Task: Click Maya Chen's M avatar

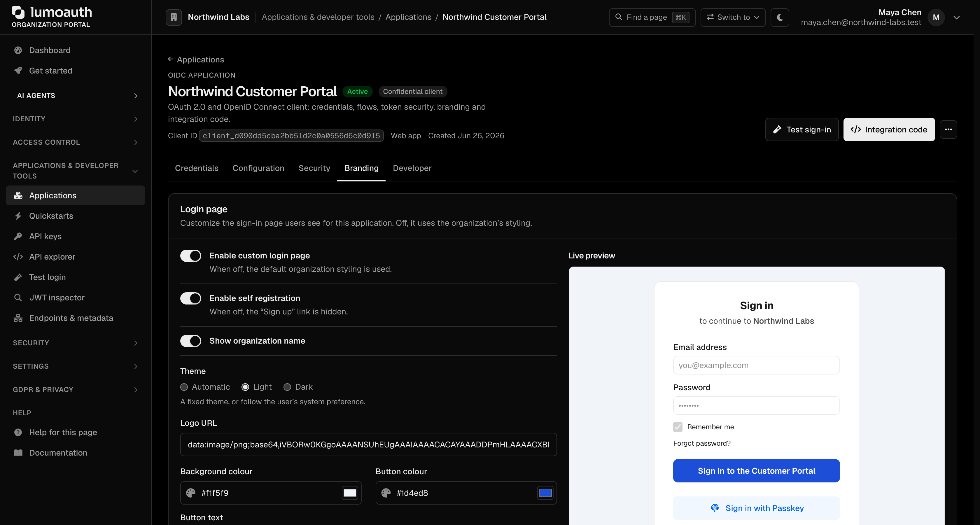Action: point(936,17)
